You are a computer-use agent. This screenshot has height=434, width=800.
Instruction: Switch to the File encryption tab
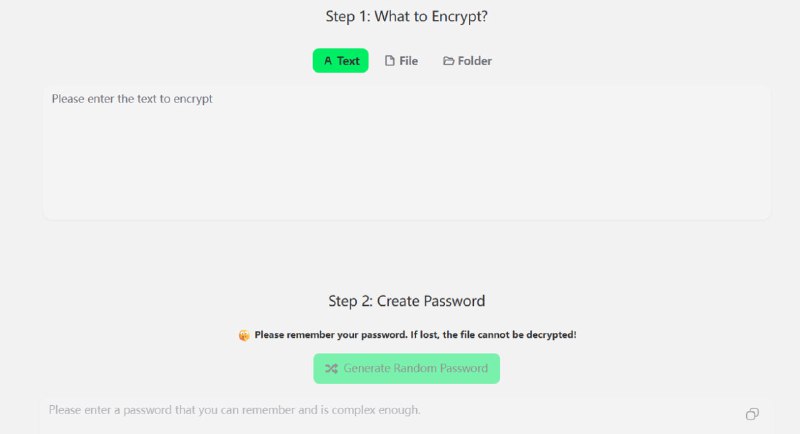pos(402,61)
